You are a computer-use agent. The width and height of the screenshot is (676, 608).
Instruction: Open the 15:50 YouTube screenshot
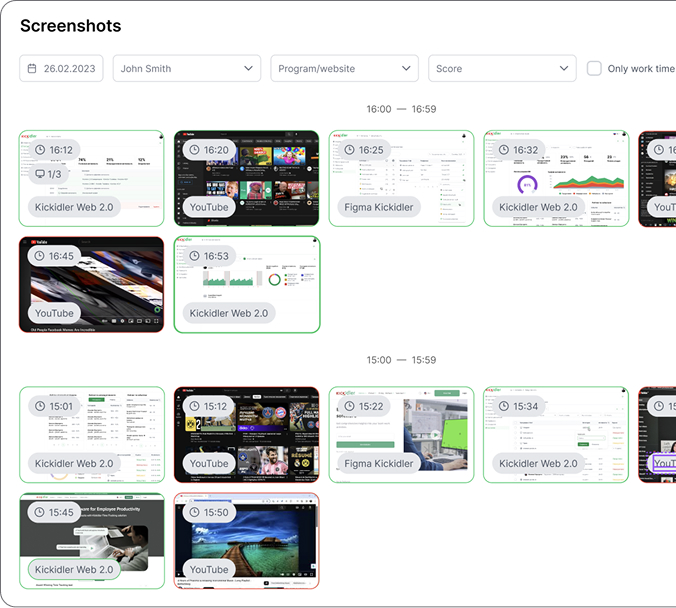click(247, 541)
